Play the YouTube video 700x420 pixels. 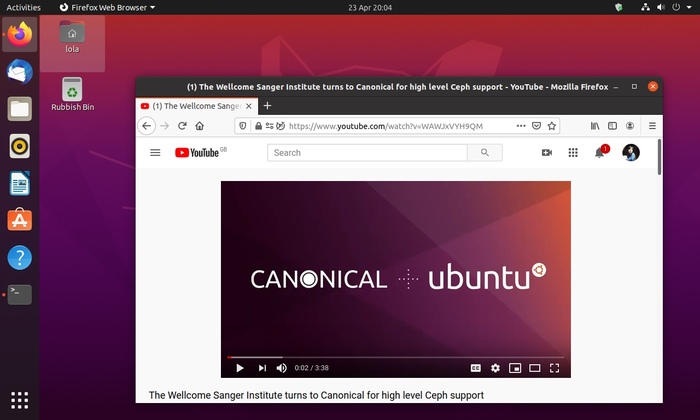pyautogui.click(x=240, y=368)
